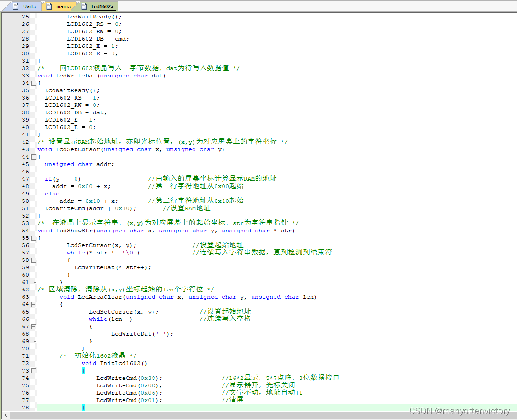Screen dimensions: 517x420
Task: Click 'LCD1602_RS = 1;' on line 36
Action: [72, 98]
